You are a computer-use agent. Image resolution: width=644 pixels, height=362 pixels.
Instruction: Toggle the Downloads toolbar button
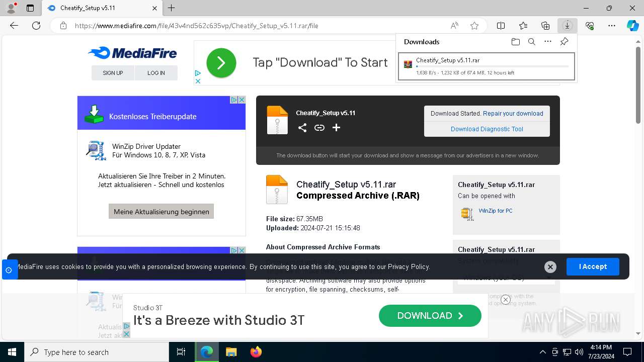(x=568, y=26)
